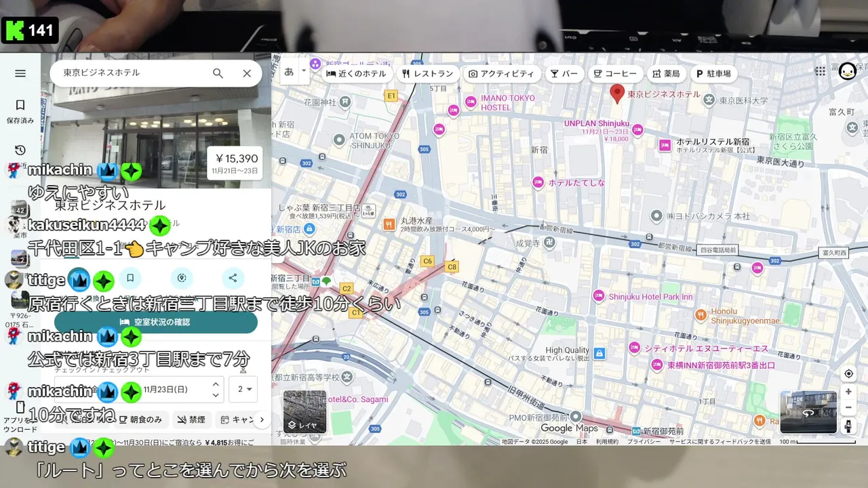
Task: Save the hotel with the bookmark icon
Action: (130, 277)
